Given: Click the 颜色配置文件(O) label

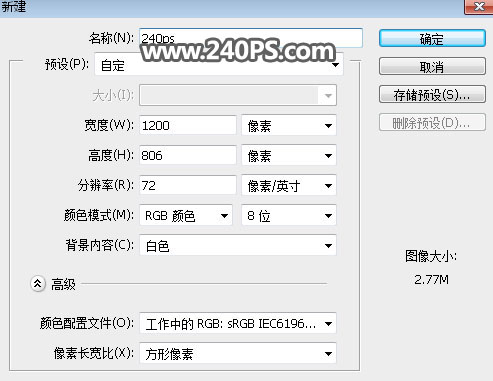Looking at the screenshot, I should tap(87, 323).
